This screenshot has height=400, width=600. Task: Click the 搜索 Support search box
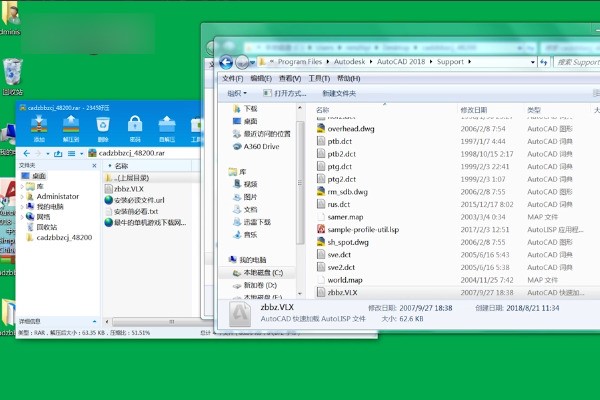tap(577, 62)
